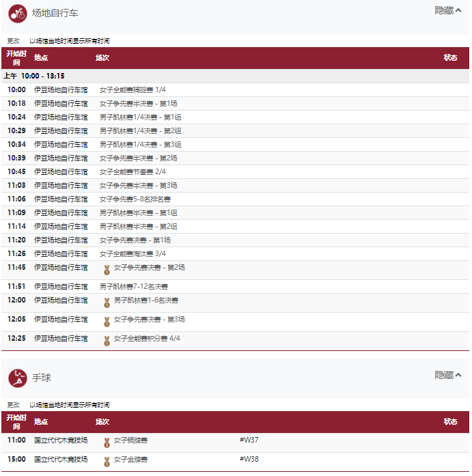
Task: Click match code #W37
Action: 249,440
